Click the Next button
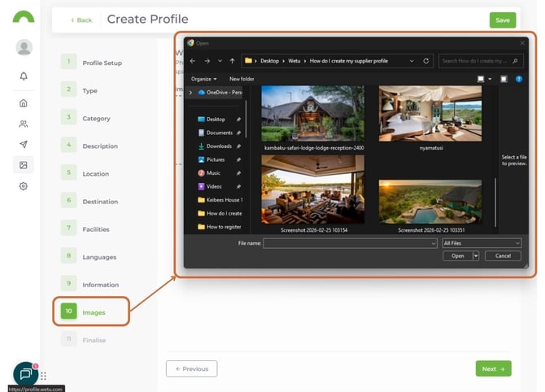Screen dimensions: 545x392 493,368
